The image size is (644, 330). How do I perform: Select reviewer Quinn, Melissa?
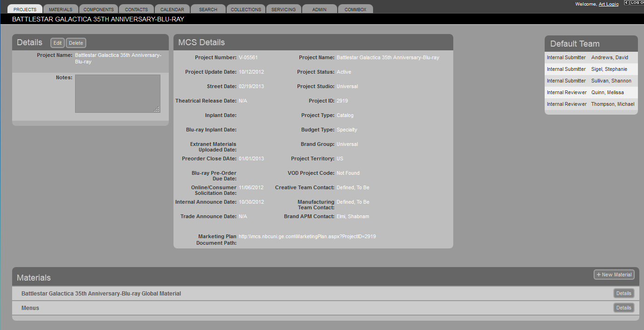tap(608, 93)
